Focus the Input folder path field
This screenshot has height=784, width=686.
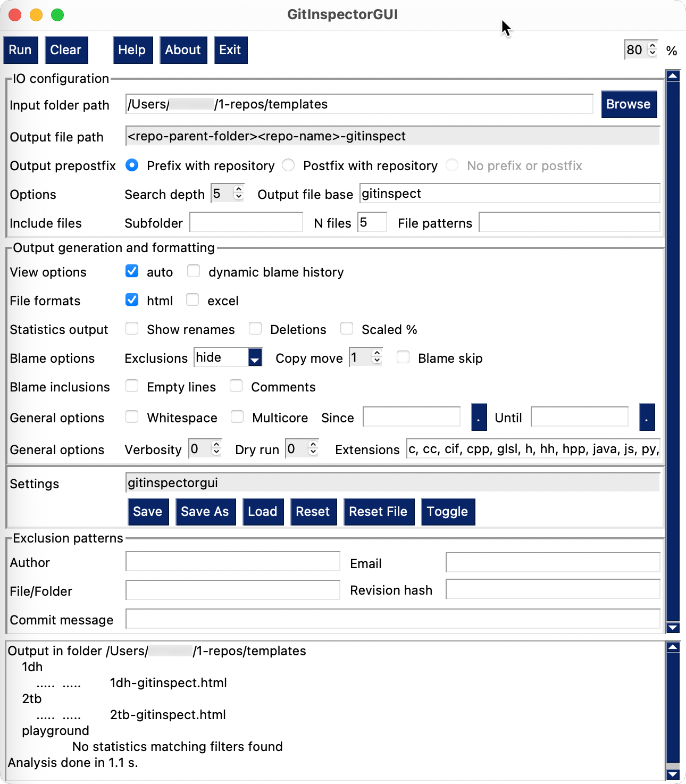pyautogui.click(x=359, y=104)
